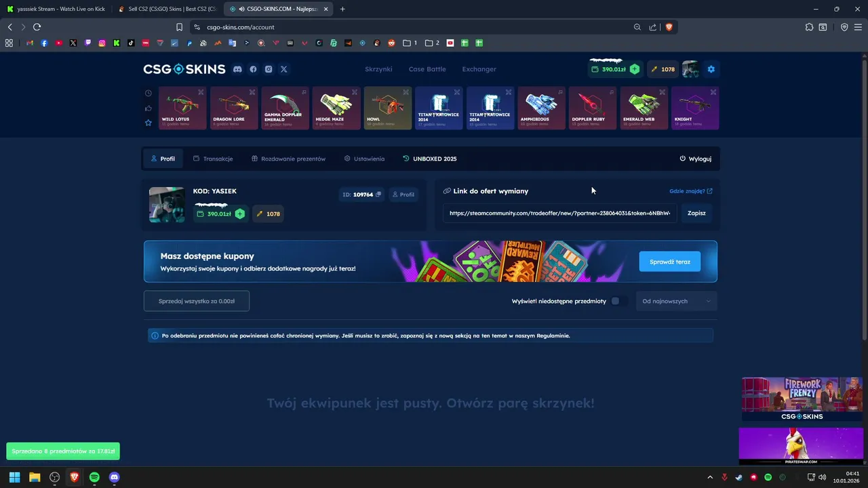Image resolution: width=868 pixels, height=488 pixels.
Task: Switch to the Sell CS2 Skins browser tab
Action: (167, 9)
